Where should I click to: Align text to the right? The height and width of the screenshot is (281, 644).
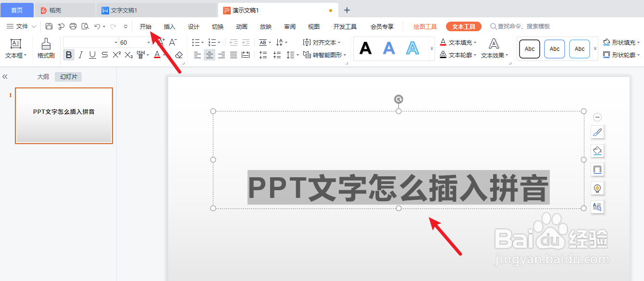coord(222,55)
